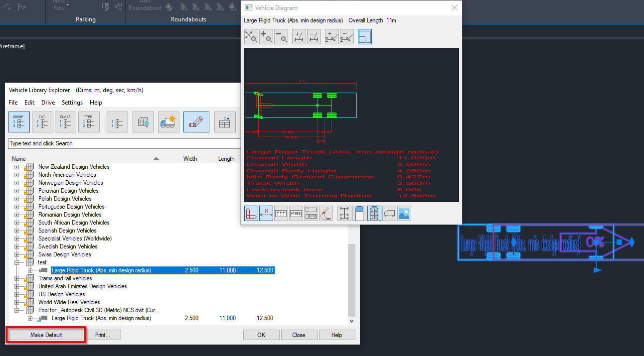Image resolution: width=644 pixels, height=356 pixels.
Task: Select World Wide Real Vehicles row
Action: tap(69, 302)
